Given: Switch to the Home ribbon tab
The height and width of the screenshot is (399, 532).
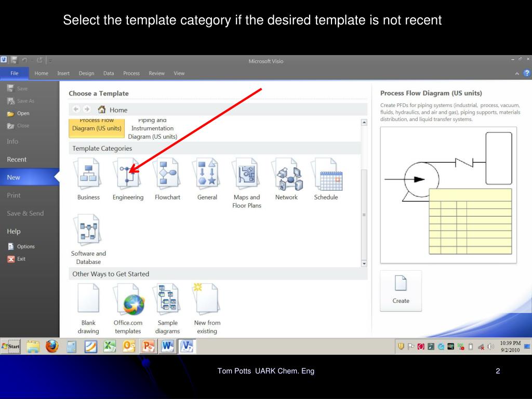Looking at the screenshot, I should (41, 73).
